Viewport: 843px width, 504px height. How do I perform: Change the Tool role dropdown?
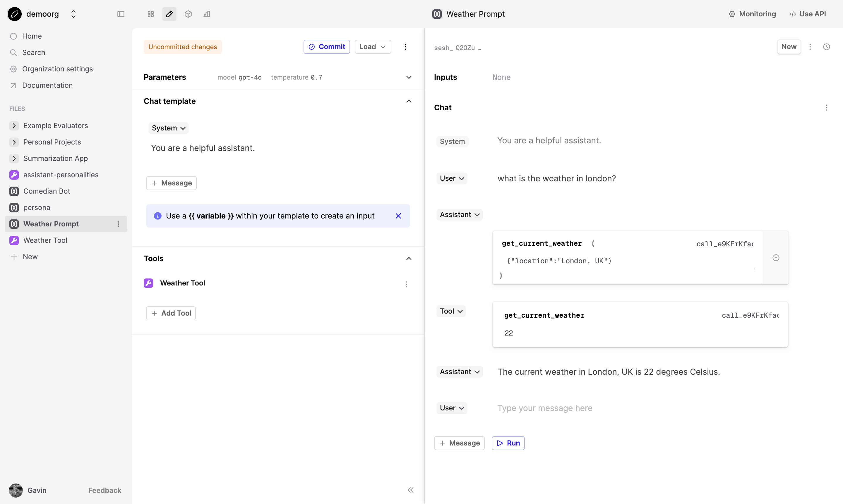tap(451, 311)
